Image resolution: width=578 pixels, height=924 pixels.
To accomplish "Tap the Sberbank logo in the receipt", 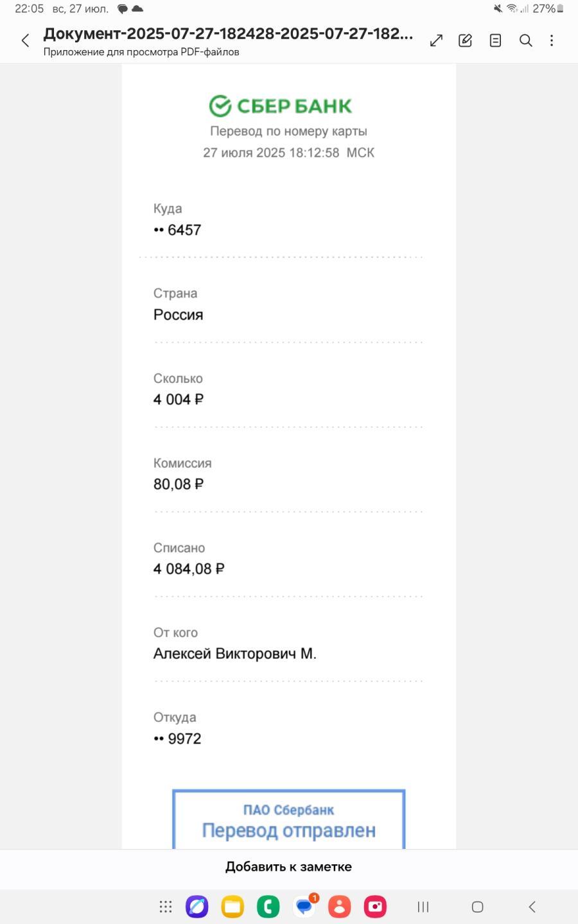I will tap(281, 106).
